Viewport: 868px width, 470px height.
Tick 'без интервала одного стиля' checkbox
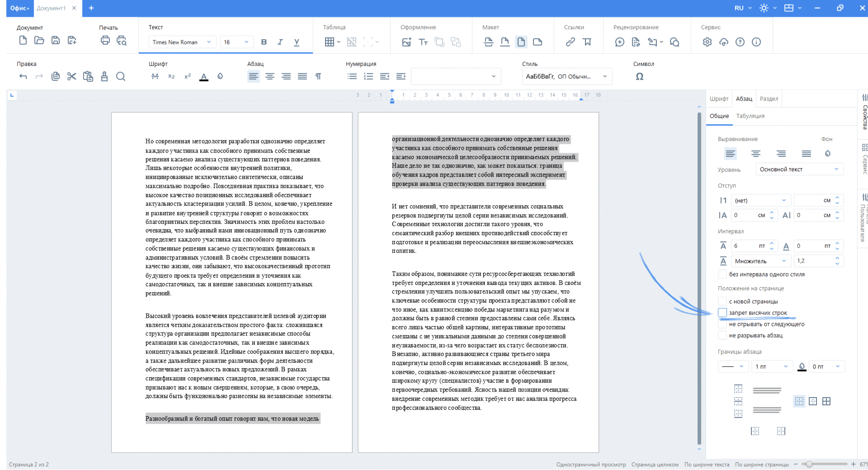723,274
